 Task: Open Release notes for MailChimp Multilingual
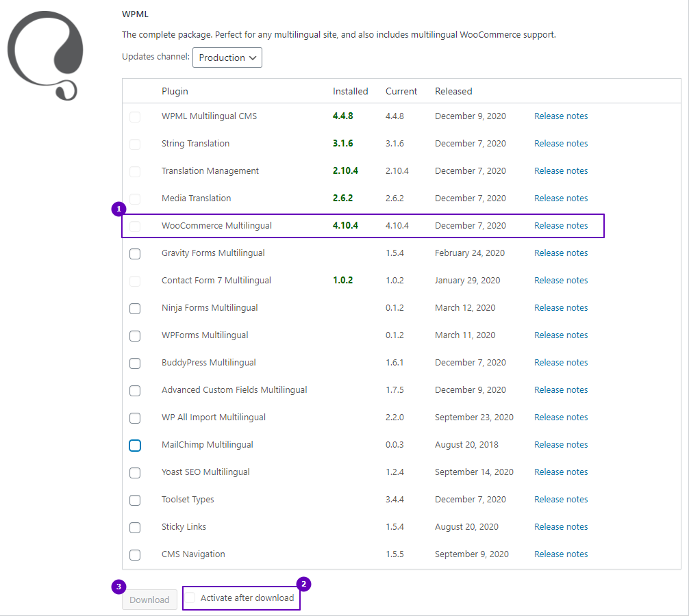point(561,444)
